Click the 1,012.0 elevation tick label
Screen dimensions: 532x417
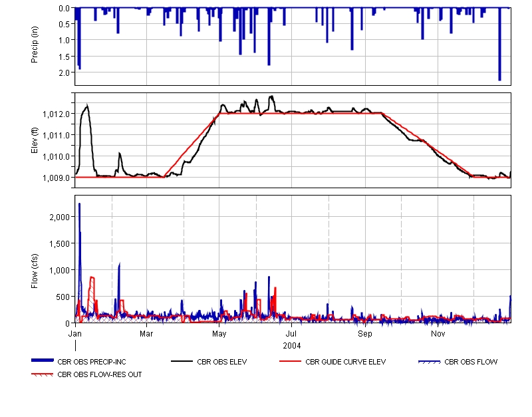(57, 114)
